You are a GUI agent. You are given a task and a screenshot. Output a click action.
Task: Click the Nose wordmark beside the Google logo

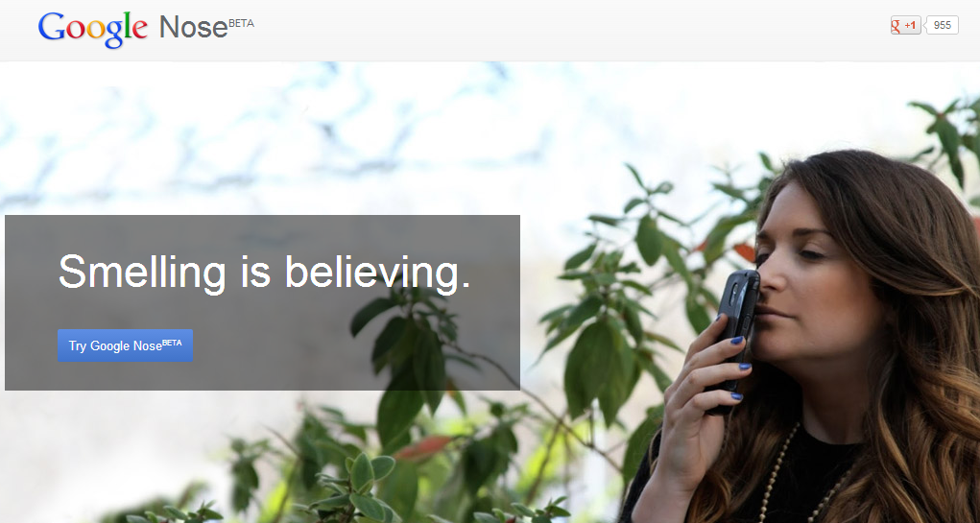tap(193, 28)
